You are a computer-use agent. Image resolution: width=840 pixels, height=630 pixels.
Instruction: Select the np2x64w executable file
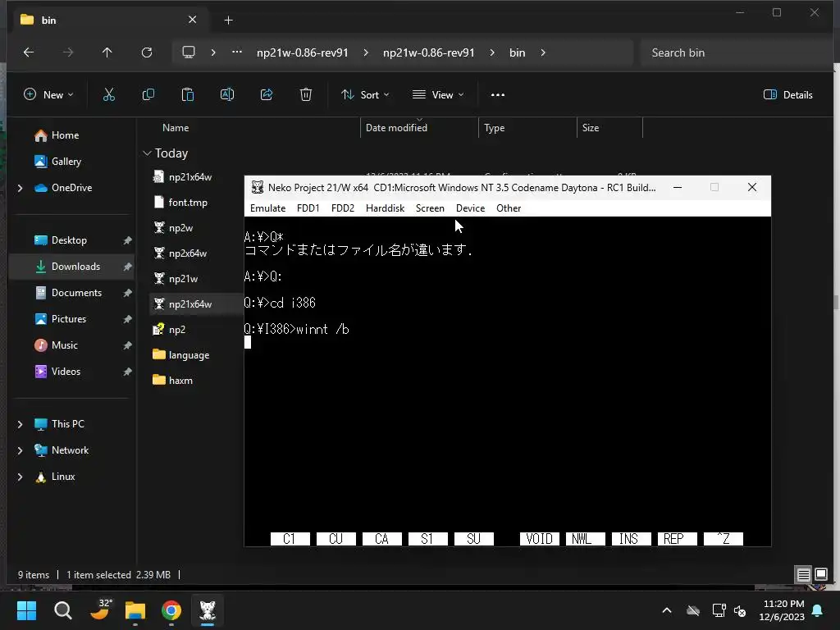pos(188,253)
